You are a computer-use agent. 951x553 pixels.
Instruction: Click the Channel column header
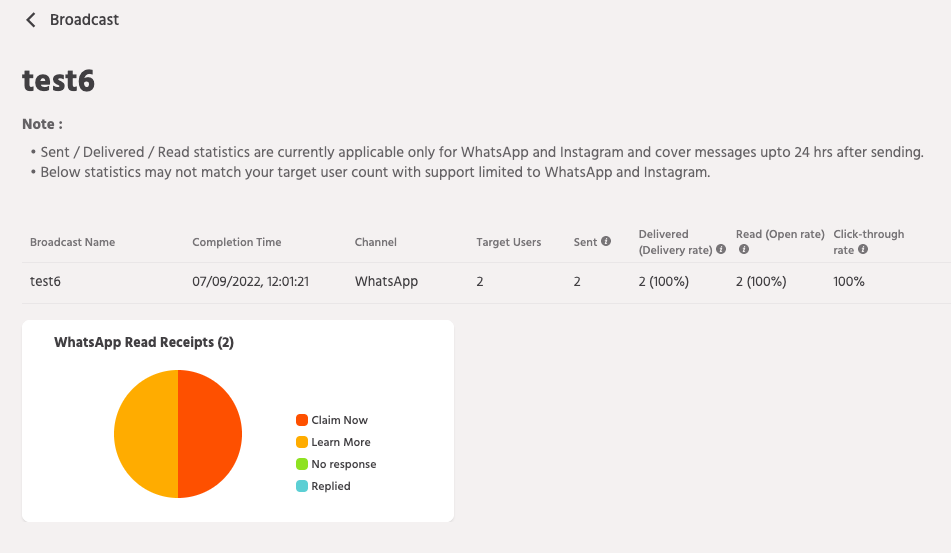click(375, 242)
